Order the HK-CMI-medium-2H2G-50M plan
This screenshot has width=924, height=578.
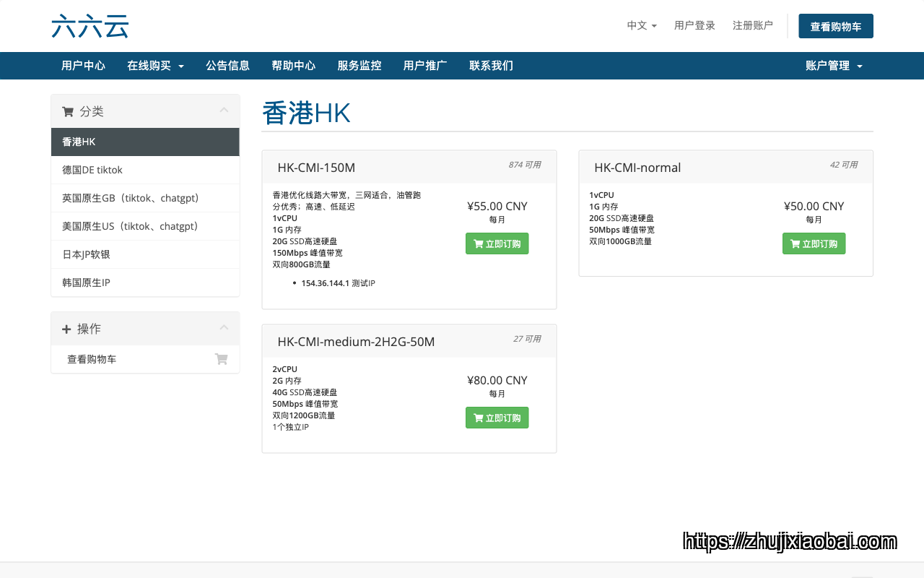point(497,418)
